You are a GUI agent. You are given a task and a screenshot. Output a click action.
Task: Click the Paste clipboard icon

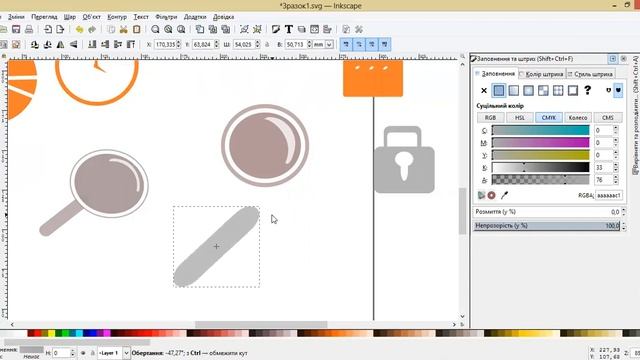coord(137,29)
